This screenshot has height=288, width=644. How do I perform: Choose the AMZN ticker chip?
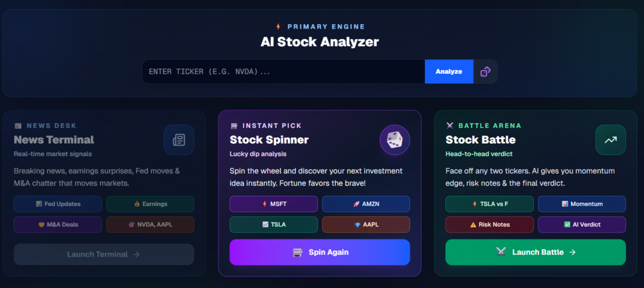[366, 204]
